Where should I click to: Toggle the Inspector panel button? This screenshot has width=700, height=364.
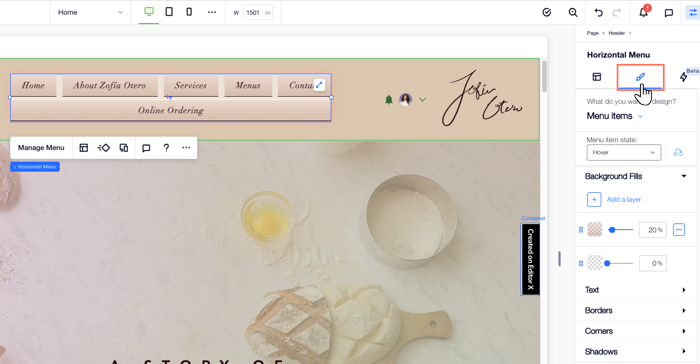pos(692,13)
